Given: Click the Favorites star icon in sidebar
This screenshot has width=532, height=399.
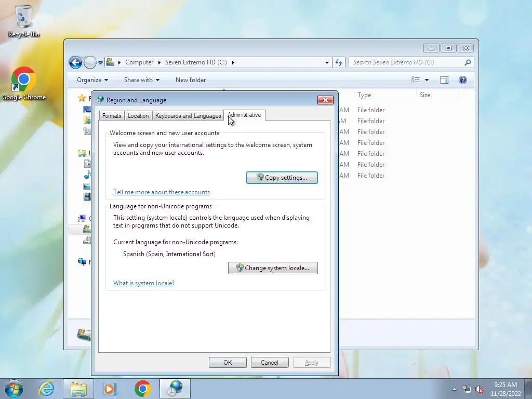Looking at the screenshot, I should pos(82,98).
